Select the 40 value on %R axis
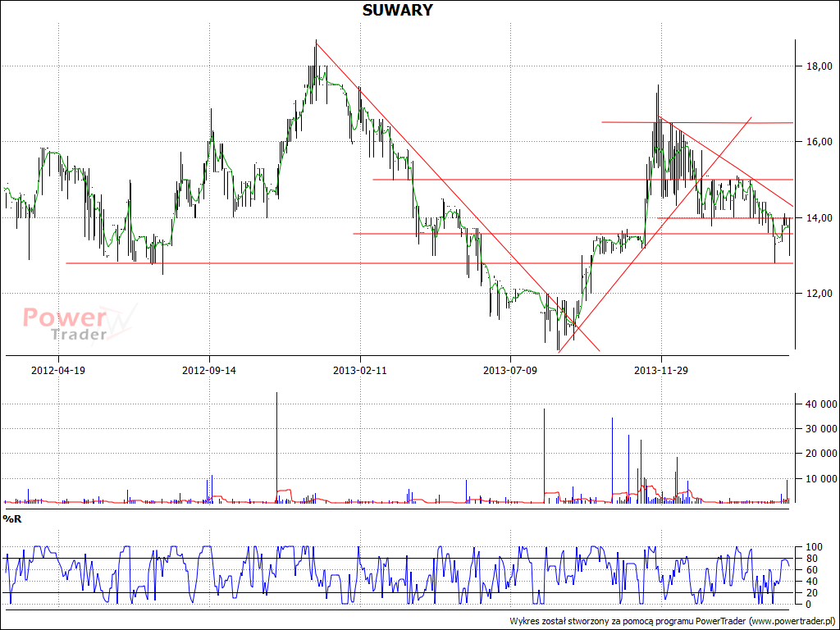840x630 pixels. [x=812, y=582]
